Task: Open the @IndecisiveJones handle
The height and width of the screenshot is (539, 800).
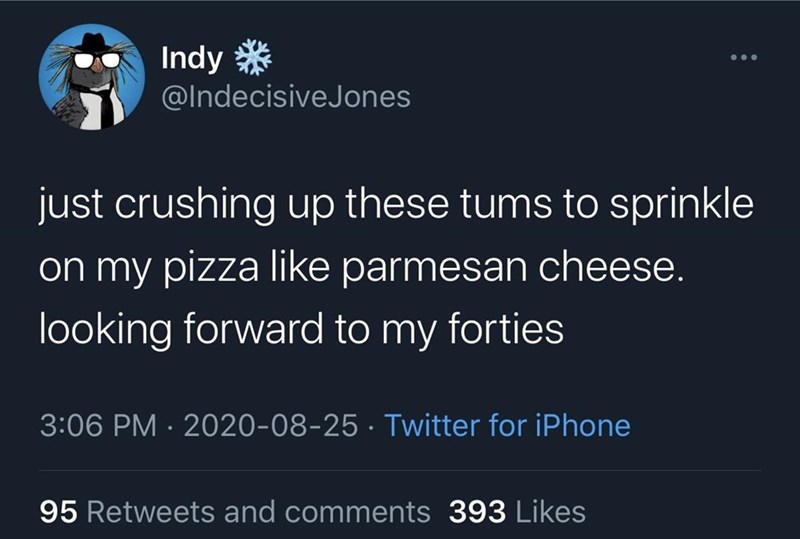Action: [285, 96]
